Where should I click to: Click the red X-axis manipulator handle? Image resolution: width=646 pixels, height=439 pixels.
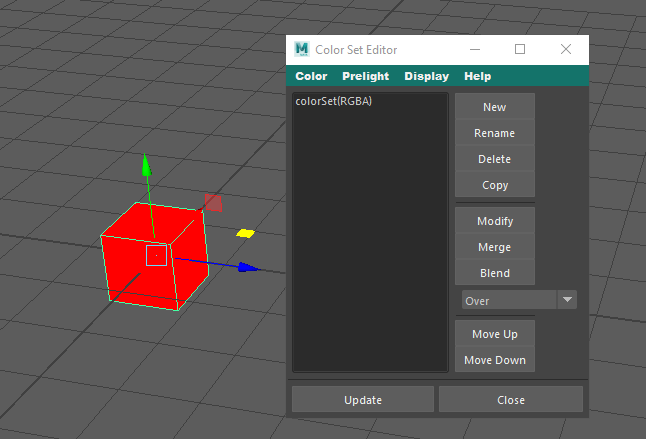pyautogui.click(x=212, y=203)
